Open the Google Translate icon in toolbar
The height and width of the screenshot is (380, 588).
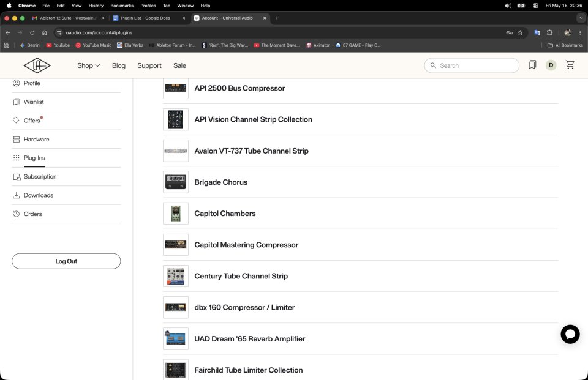(537, 32)
